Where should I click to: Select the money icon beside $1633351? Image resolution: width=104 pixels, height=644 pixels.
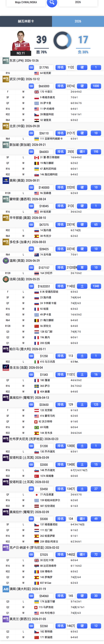[31, 286]
